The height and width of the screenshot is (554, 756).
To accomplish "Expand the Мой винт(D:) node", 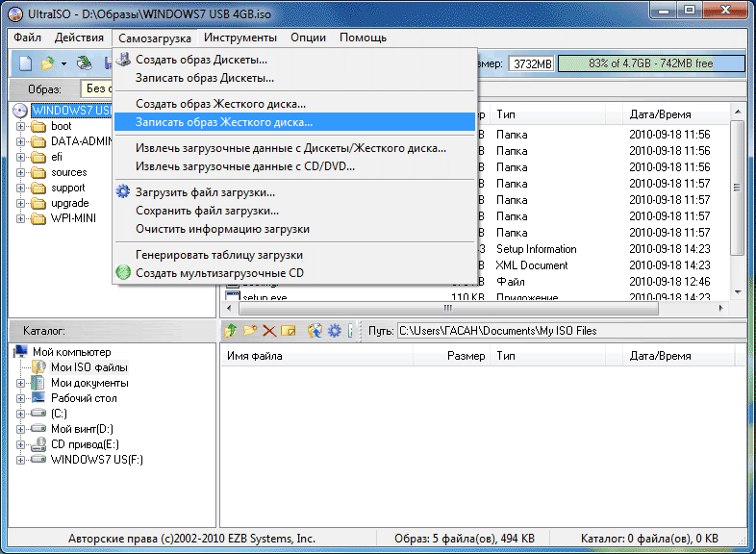I will tap(21, 429).
